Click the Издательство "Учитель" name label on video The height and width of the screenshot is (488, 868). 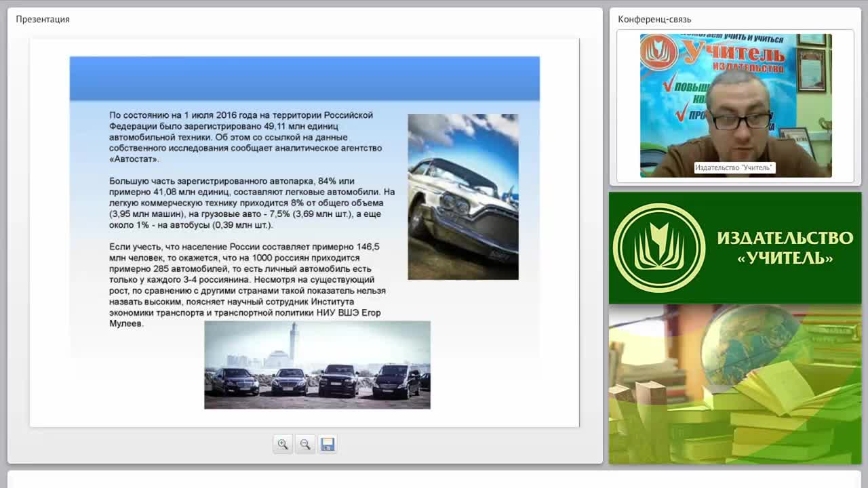point(734,167)
